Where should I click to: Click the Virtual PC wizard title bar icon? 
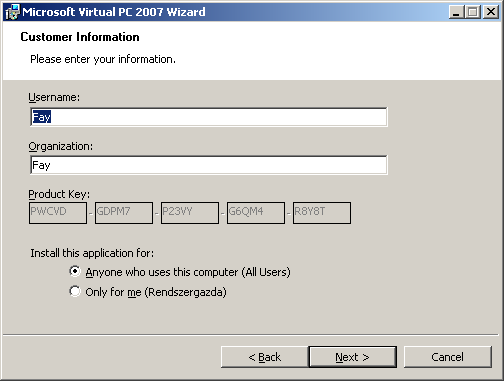(x=12, y=12)
